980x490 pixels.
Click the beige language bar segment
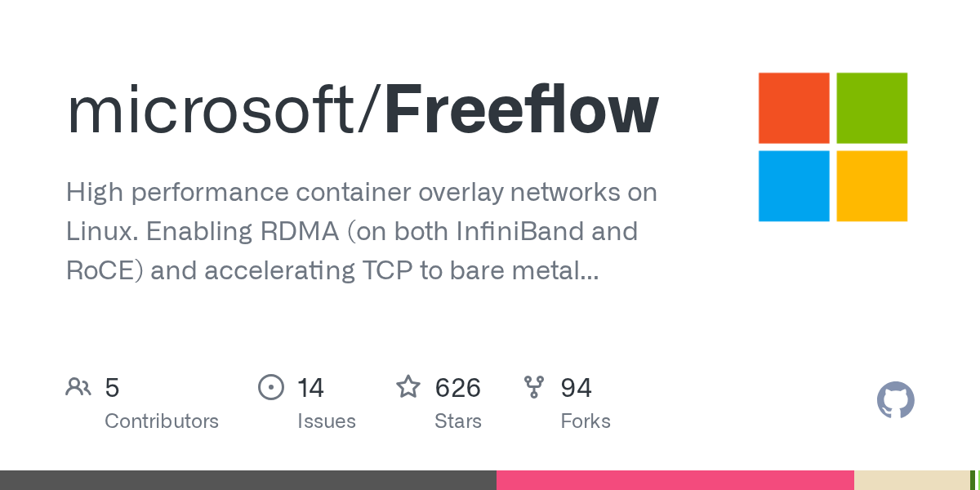tap(911, 480)
